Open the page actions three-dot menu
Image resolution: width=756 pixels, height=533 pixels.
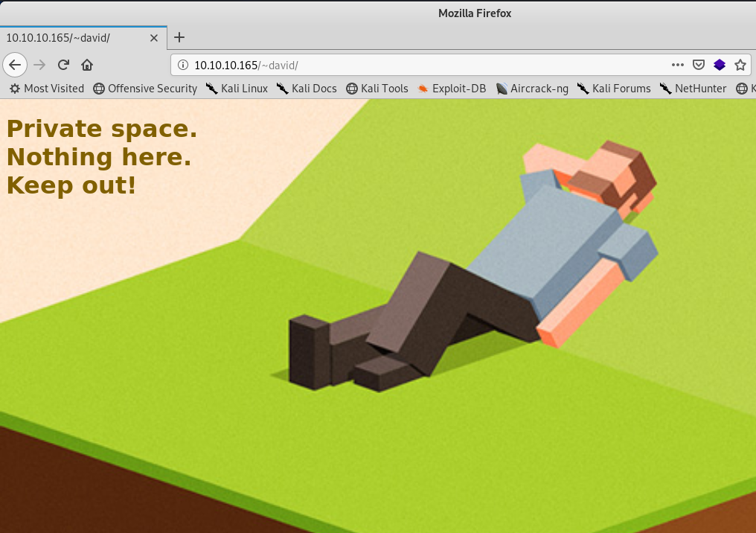[x=677, y=65]
